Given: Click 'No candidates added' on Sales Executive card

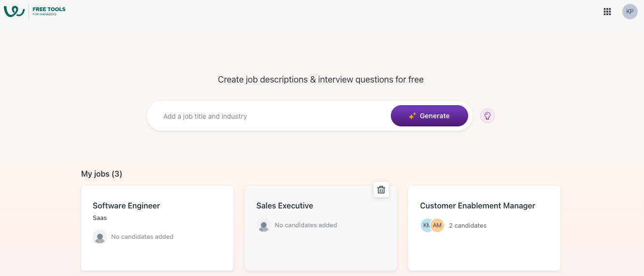Looking at the screenshot, I should click(x=306, y=225).
